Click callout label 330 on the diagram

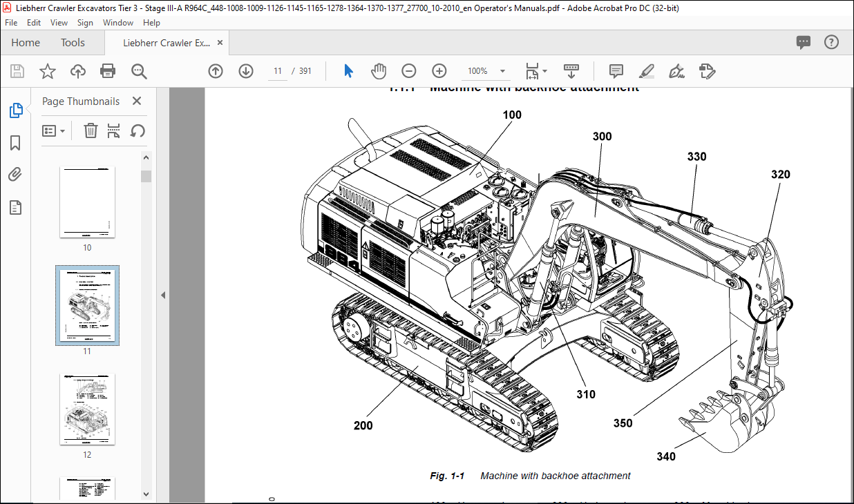click(696, 157)
